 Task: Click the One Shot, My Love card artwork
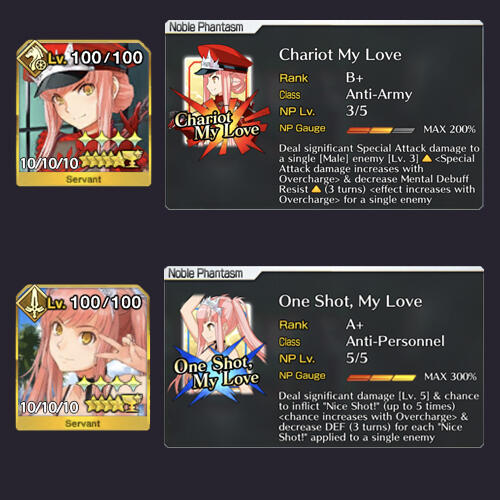[219, 348]
